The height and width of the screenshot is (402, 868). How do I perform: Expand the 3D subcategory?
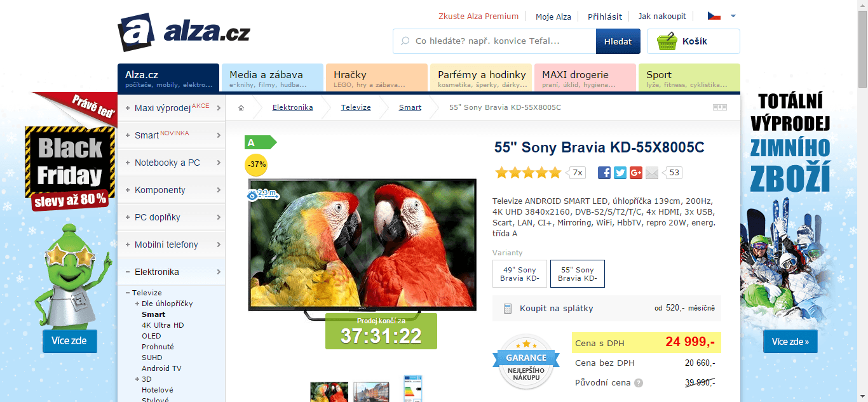click(137, 379)
